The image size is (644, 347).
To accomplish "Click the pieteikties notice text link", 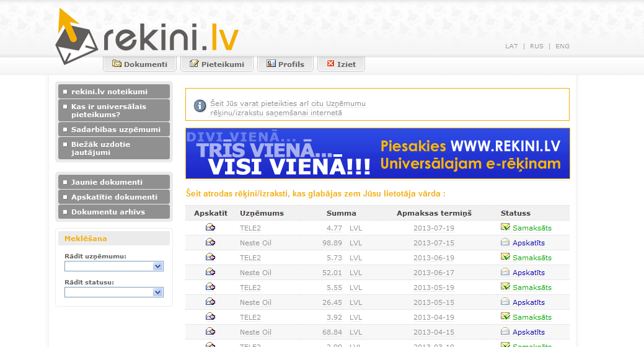I will point(288,108).
